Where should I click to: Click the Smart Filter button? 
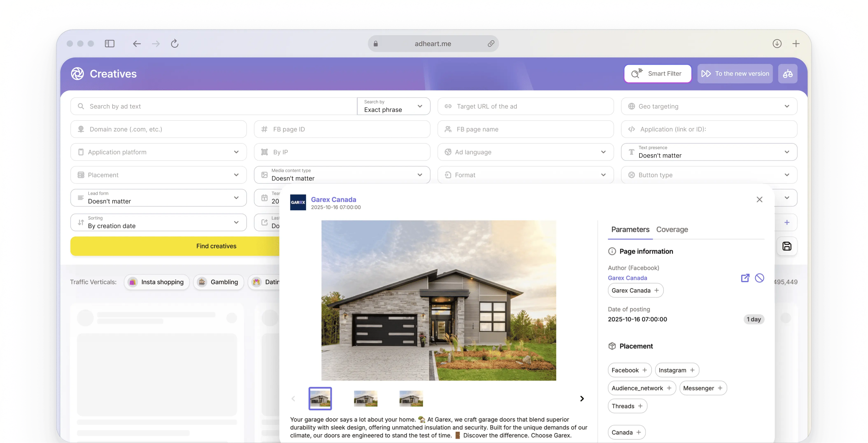click(x=657, y=74)
